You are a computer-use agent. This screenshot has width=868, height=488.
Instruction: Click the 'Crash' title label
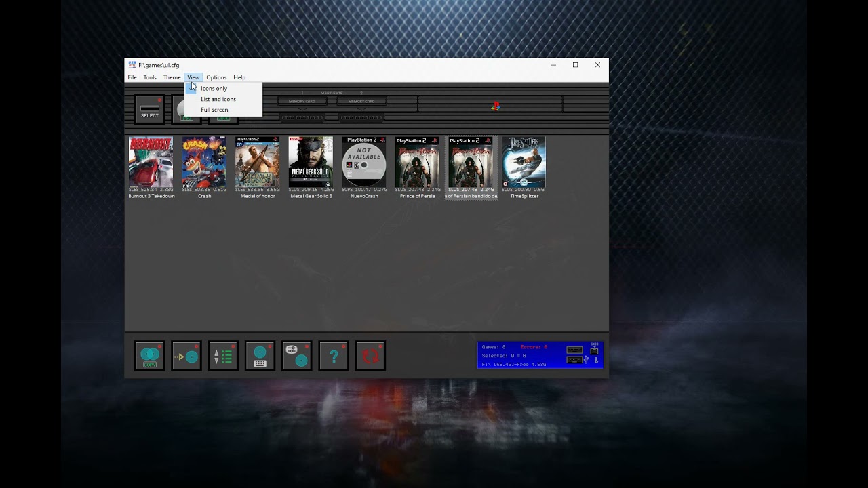204,196
